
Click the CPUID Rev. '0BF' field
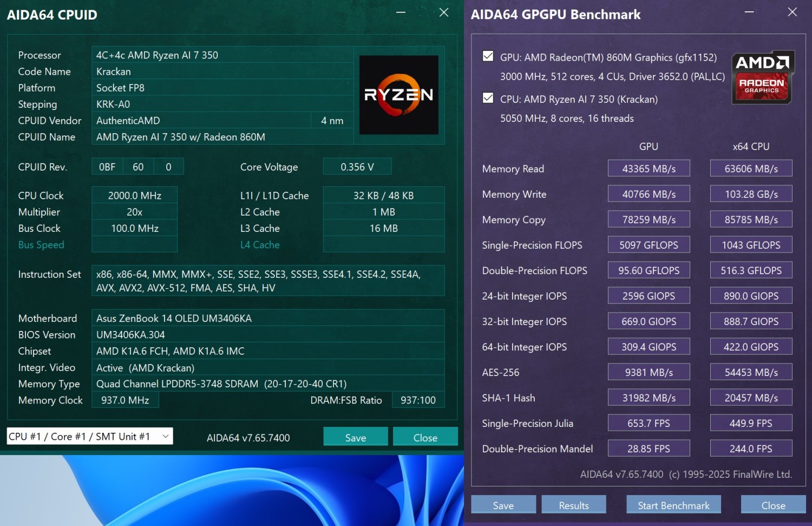point(107,167)
